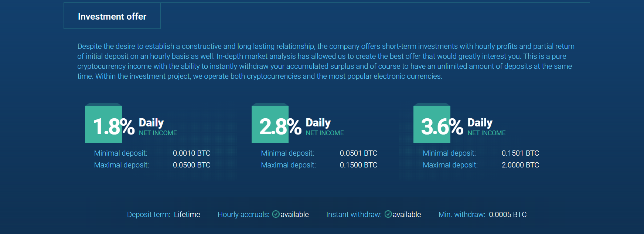This screenshot has width=644, height=234.
Task: Click the 3.6% green plan badge
Action: (x=432, y=125)
